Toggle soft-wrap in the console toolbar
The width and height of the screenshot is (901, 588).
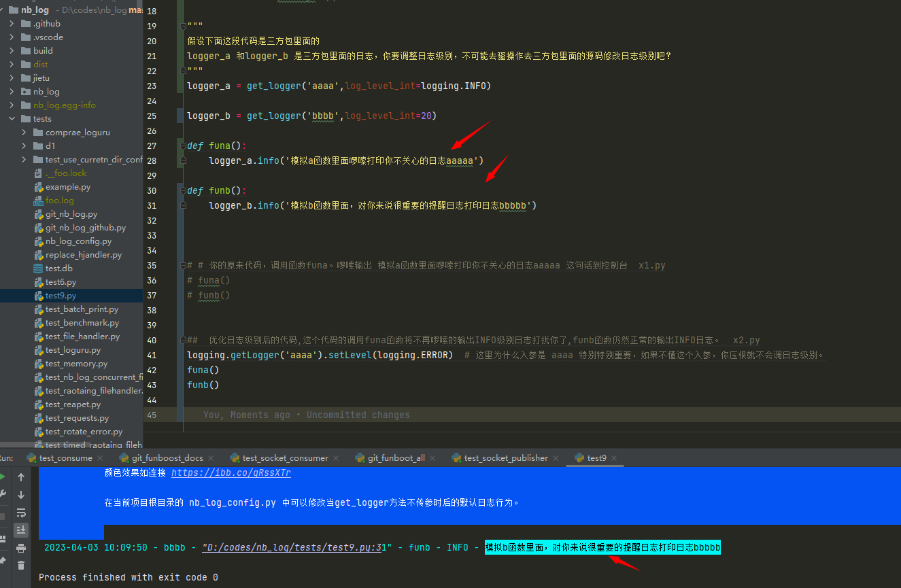pos(21,513)
